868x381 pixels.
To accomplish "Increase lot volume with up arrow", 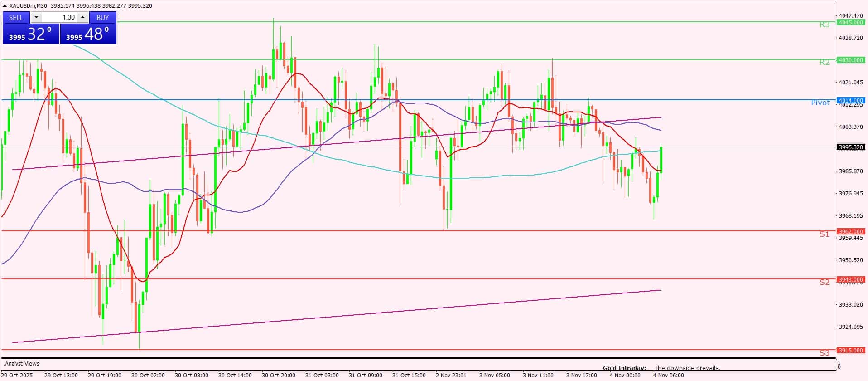I will click(82, 17).
